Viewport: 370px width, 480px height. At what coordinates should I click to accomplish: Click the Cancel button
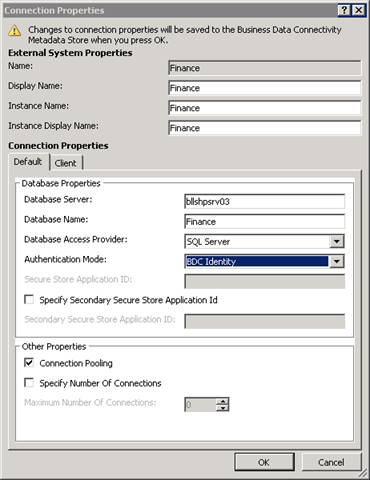[331, 462]
